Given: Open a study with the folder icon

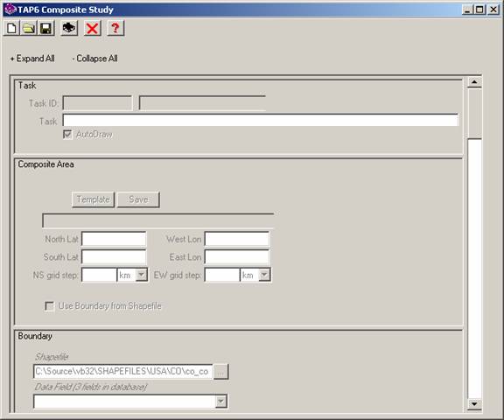Looking at the screenshot, I should (29, 28).
